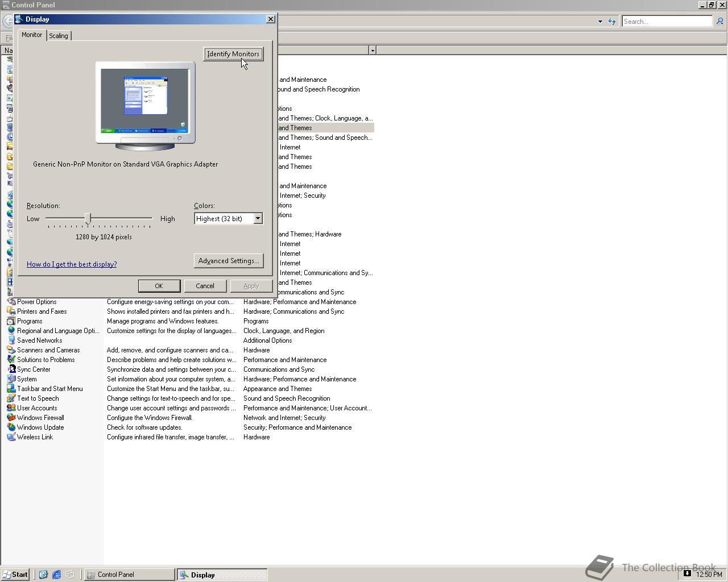728x582 pixels.
Task: Click 'Additional Options' category for Saved Networks
Action: [267, 340]
